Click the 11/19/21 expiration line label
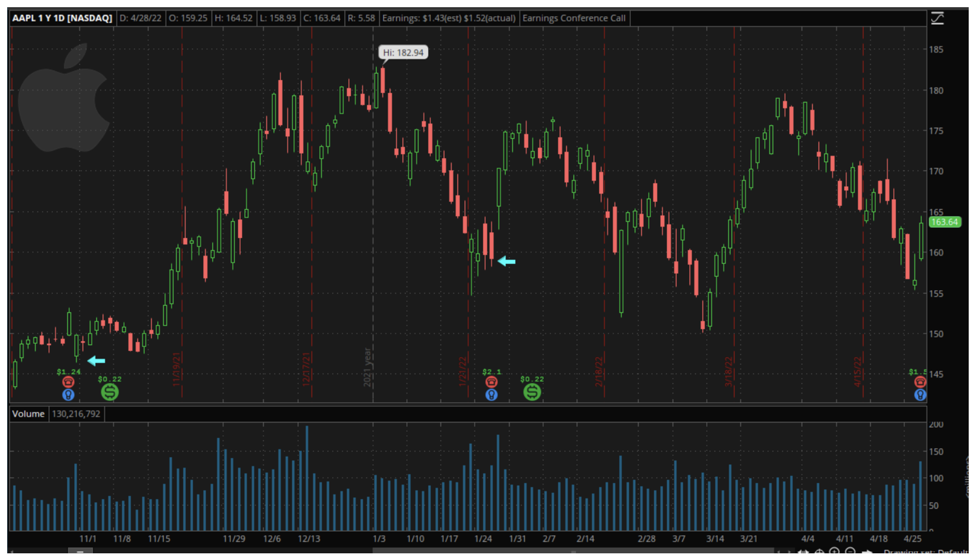This screenshot has height=560, width=980. pos(176,369)
